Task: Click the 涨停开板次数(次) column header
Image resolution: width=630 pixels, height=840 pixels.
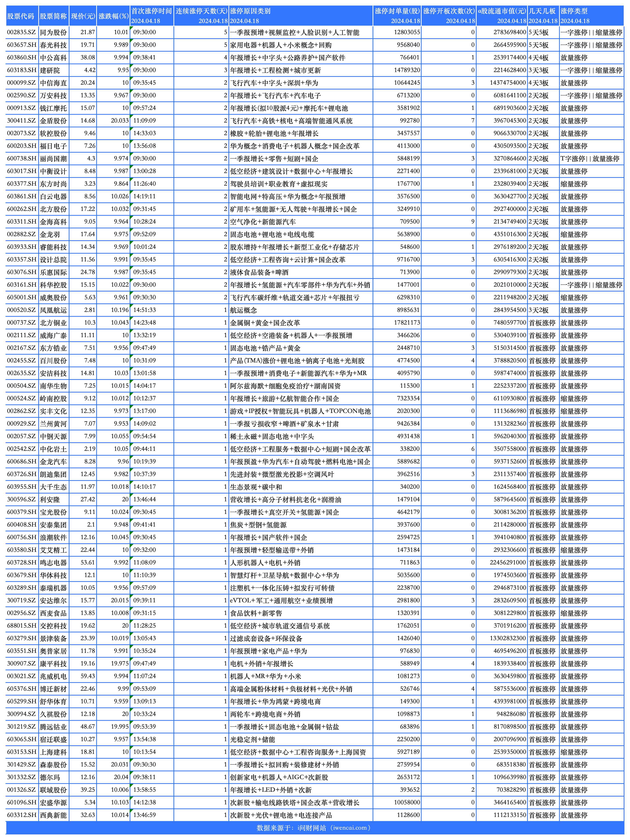Action: point(449,16)
